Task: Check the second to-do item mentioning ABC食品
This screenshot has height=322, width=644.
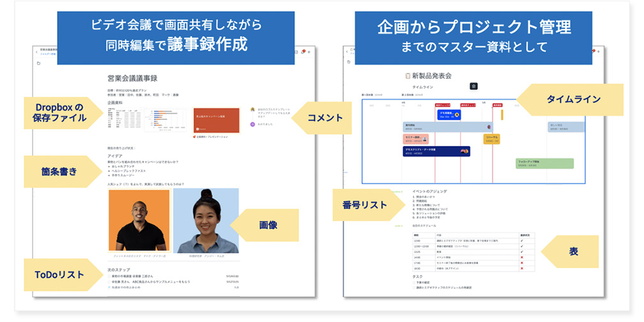Action: pyautogui.click(x=109, y=282)
